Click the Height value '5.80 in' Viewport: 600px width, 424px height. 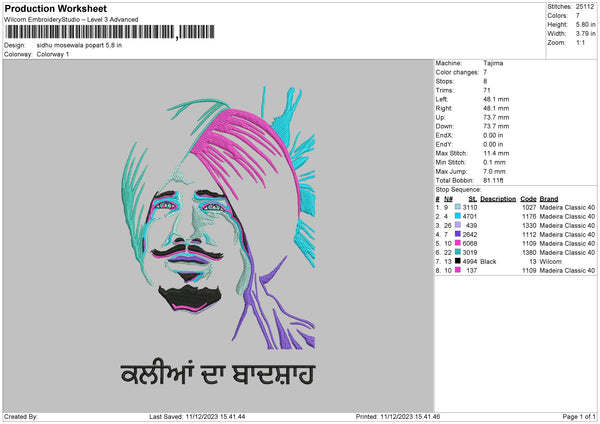tap(585, 24)
